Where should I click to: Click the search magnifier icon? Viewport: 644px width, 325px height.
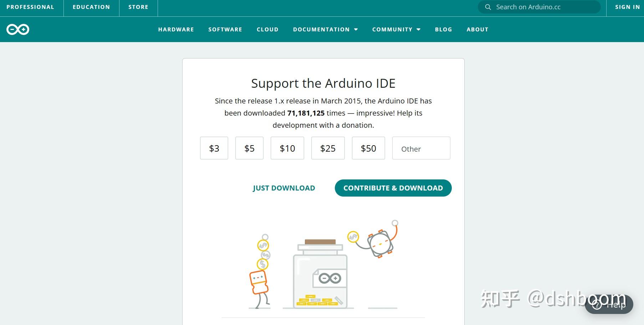coord(488,7)
